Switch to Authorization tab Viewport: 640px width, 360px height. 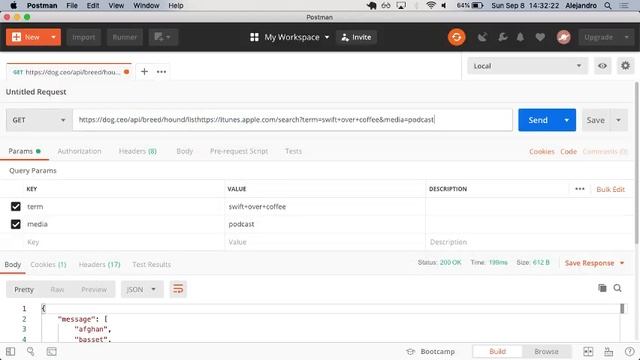79,151
